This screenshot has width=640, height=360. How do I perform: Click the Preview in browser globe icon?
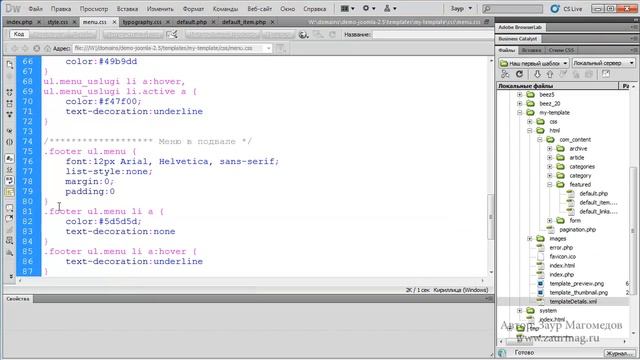(x=303, y=35)
